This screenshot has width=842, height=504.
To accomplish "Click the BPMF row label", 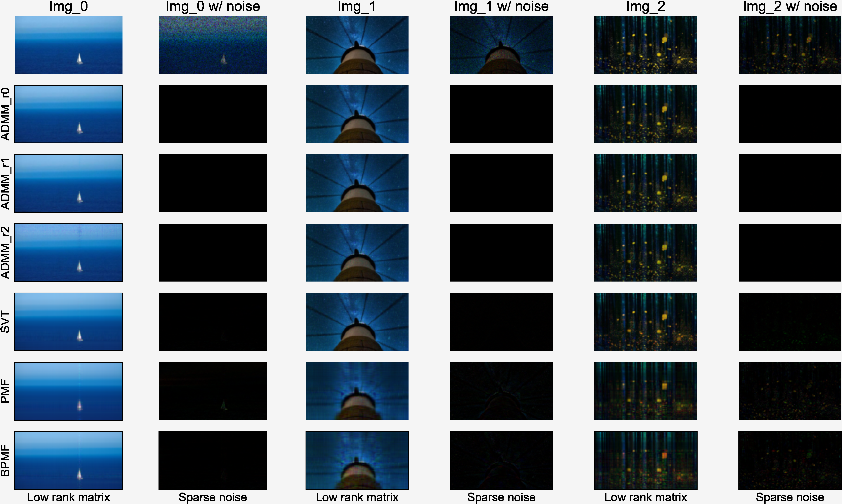I will [5, 460].
